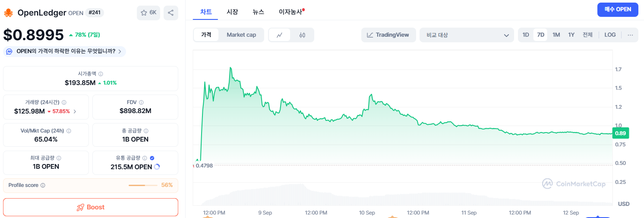Select Market cap chart mode
The height and width of the screenshot is (218, 644).
coord(241,35)
